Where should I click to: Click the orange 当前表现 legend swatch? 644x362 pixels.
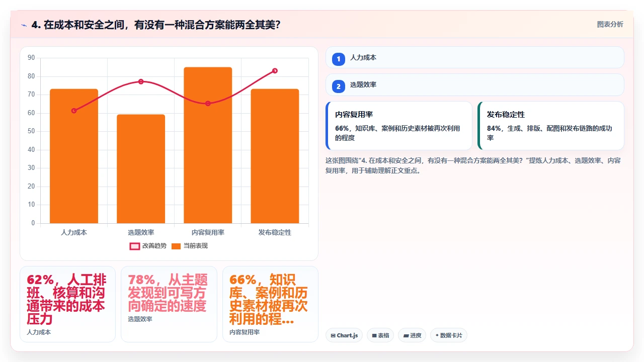[x=176, y=246]
